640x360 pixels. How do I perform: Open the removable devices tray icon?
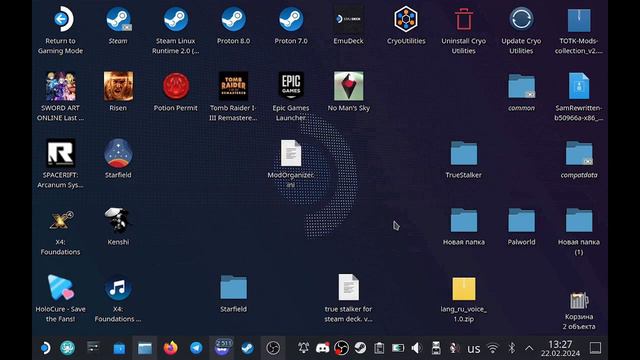[x=436, y=348]
